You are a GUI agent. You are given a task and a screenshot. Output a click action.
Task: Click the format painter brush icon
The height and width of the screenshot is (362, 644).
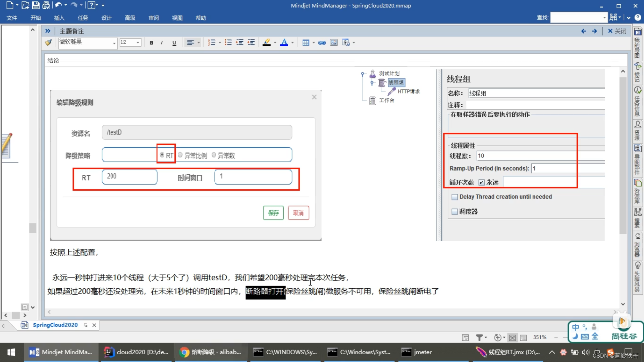pos(49,43)
